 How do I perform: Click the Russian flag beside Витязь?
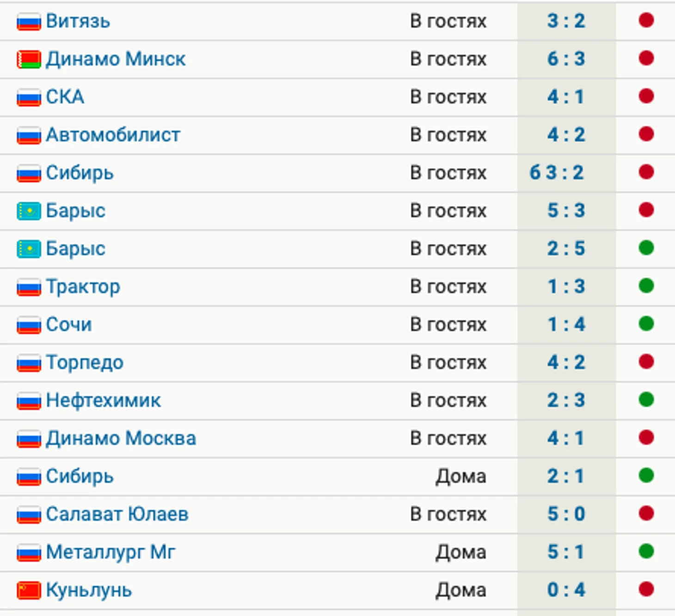[x=29, y=22]
